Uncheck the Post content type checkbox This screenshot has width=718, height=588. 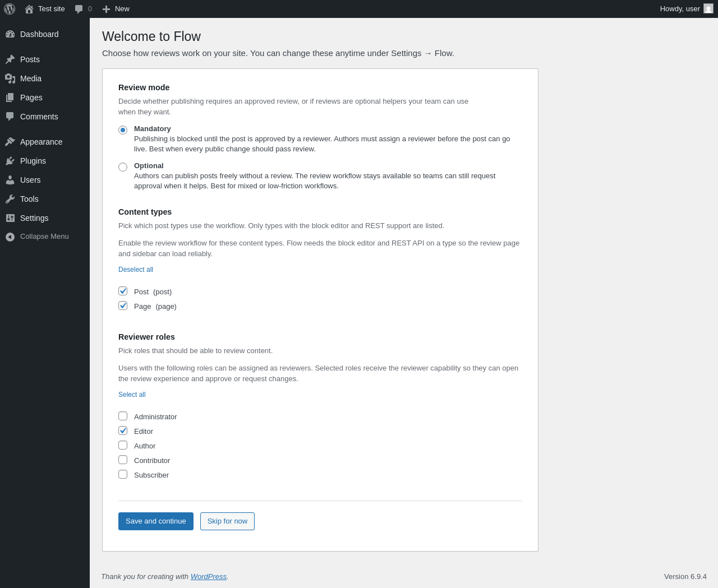click(123, 291)
